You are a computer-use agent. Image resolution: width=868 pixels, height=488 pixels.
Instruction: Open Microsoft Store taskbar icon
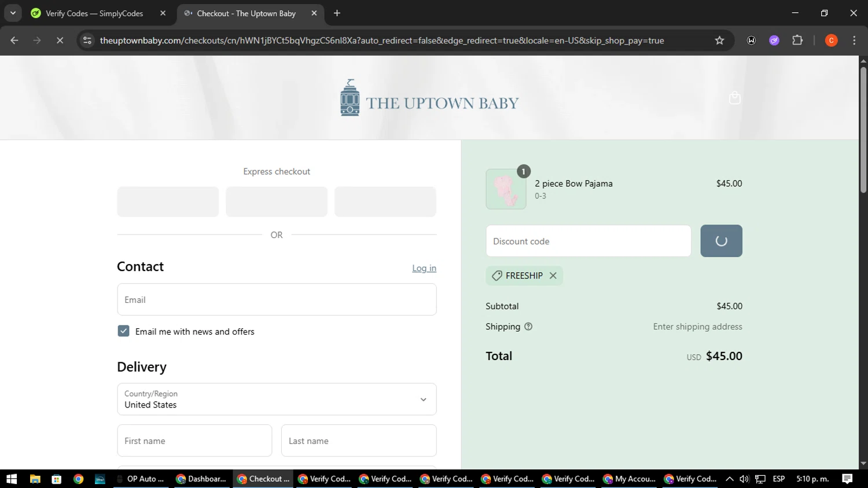click(x=56, y=479)
